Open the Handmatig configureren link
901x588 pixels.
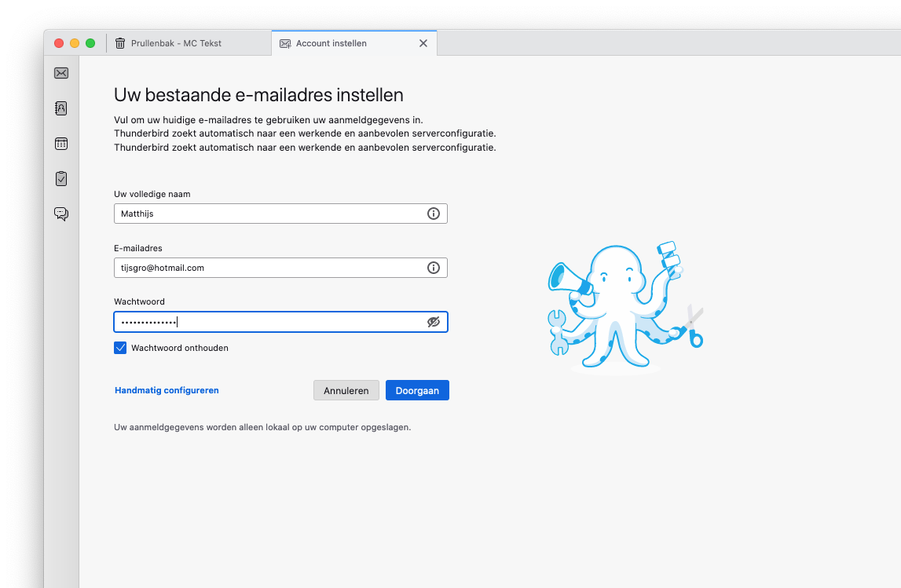coord(167,390)
